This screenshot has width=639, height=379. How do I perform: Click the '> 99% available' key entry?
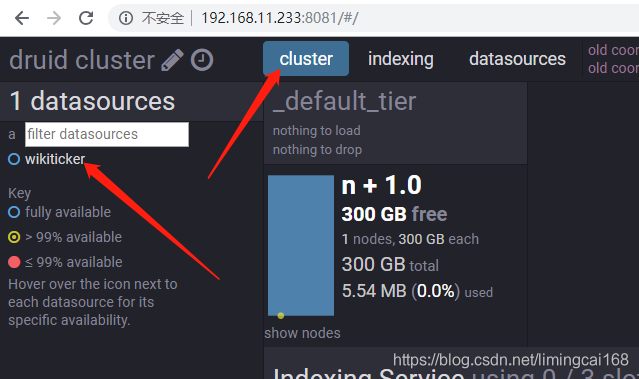point(65,237)
